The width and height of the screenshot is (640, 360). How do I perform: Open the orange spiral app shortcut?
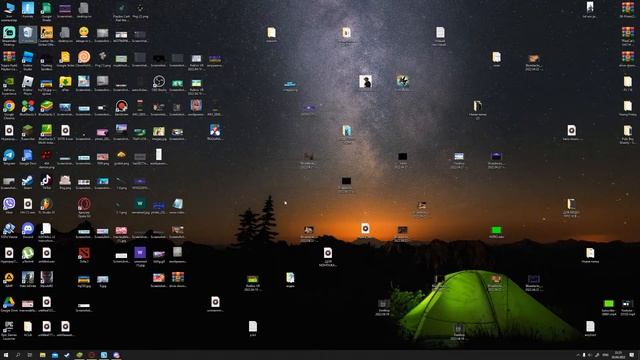(x=84, y=57)
